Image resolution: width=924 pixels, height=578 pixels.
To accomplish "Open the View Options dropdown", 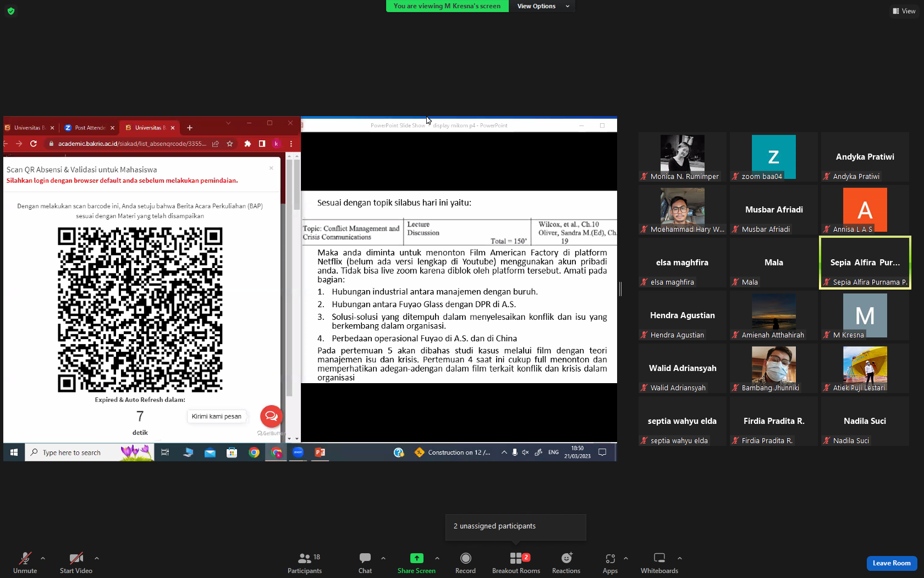I will 543,6.
